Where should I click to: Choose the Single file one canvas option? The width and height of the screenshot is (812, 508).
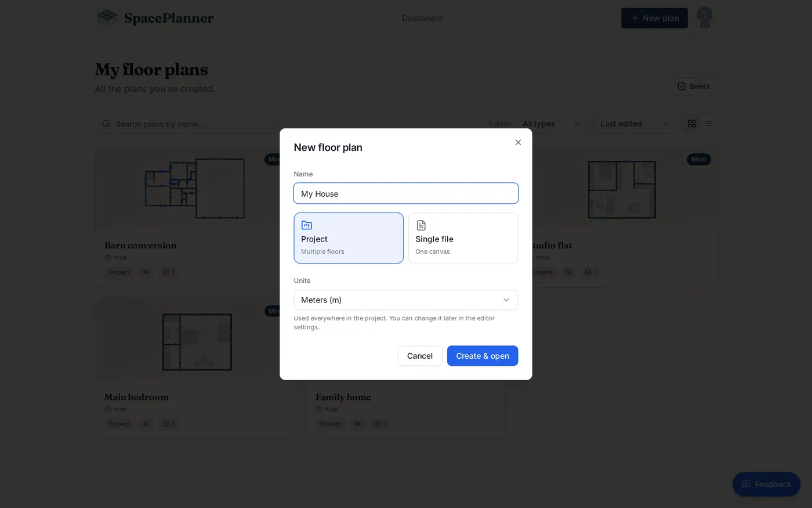click(x=463, y=238)
